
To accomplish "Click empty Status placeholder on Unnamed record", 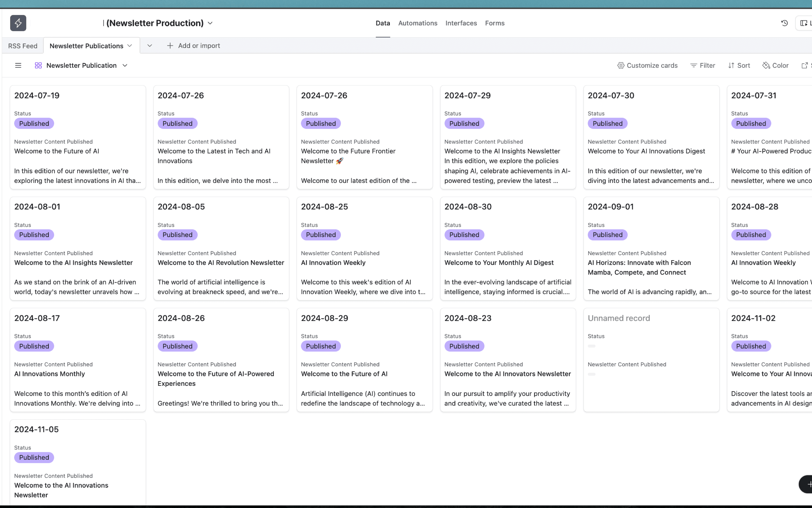I will tap(592, 346).
